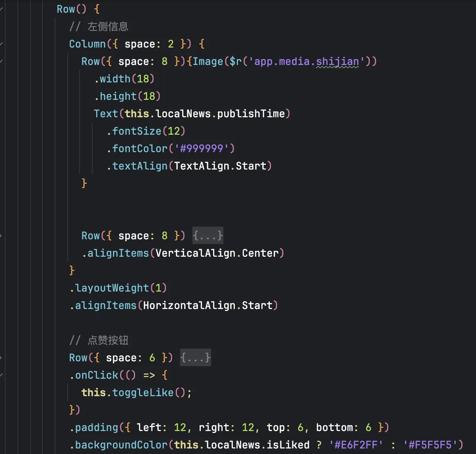Click 'toggleLike' method call

point(143,393)
